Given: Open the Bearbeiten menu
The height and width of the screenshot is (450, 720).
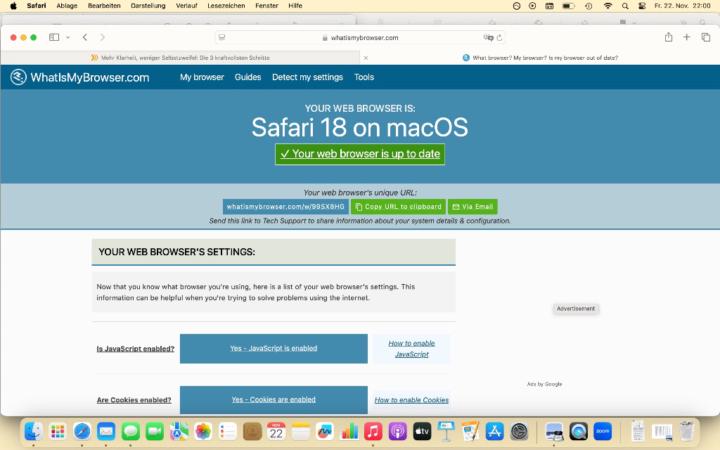Looking at the screenshot, I should 104,6.
